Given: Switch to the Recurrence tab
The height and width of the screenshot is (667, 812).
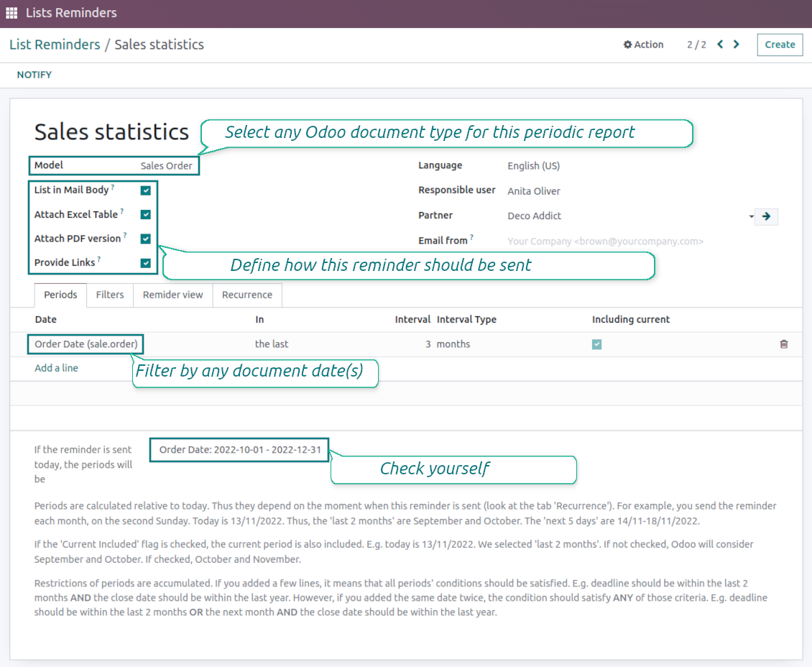Looking at the screenshot, I should click(x=247, y=295).
